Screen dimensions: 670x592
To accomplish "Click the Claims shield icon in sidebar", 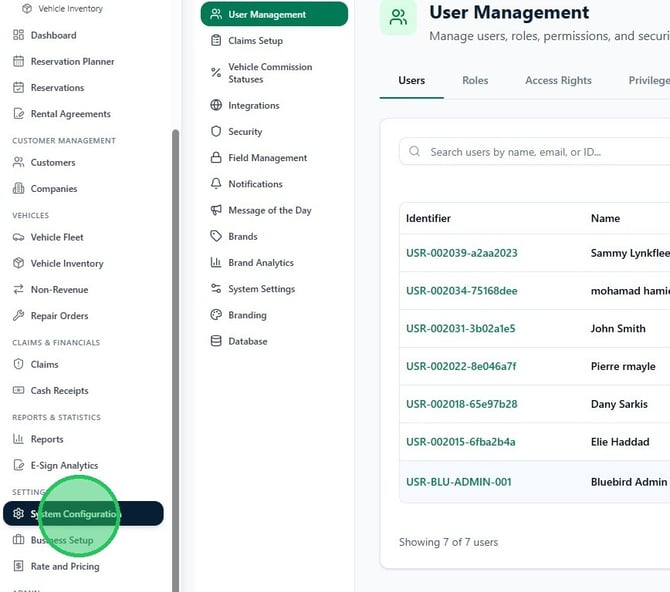I will (18, 364).
